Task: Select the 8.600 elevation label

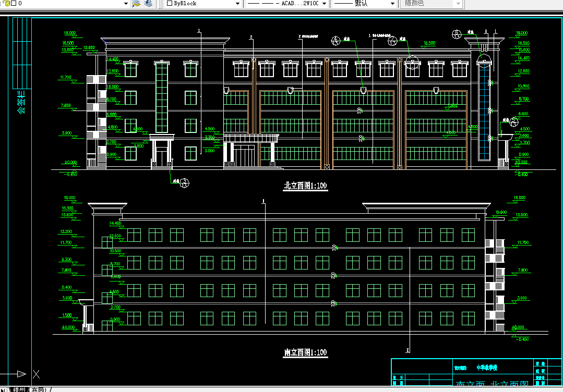Action: tap(523, 114)
